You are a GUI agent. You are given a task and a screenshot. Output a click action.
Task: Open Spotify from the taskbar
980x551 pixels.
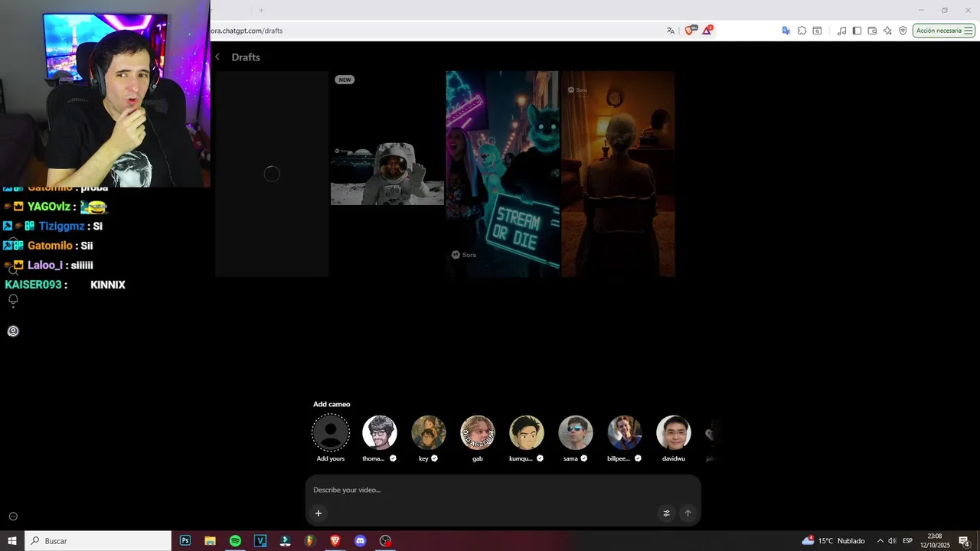click(x=235, y=541)
